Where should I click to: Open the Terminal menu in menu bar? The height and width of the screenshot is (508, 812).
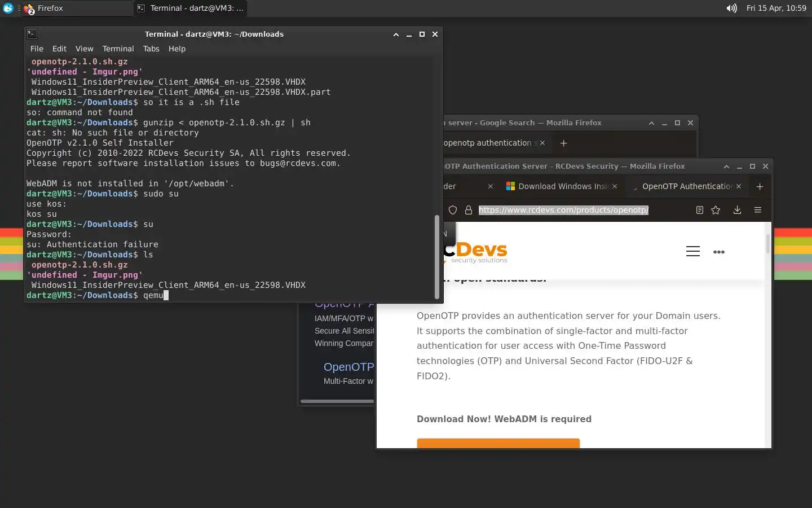coord(118,49)
